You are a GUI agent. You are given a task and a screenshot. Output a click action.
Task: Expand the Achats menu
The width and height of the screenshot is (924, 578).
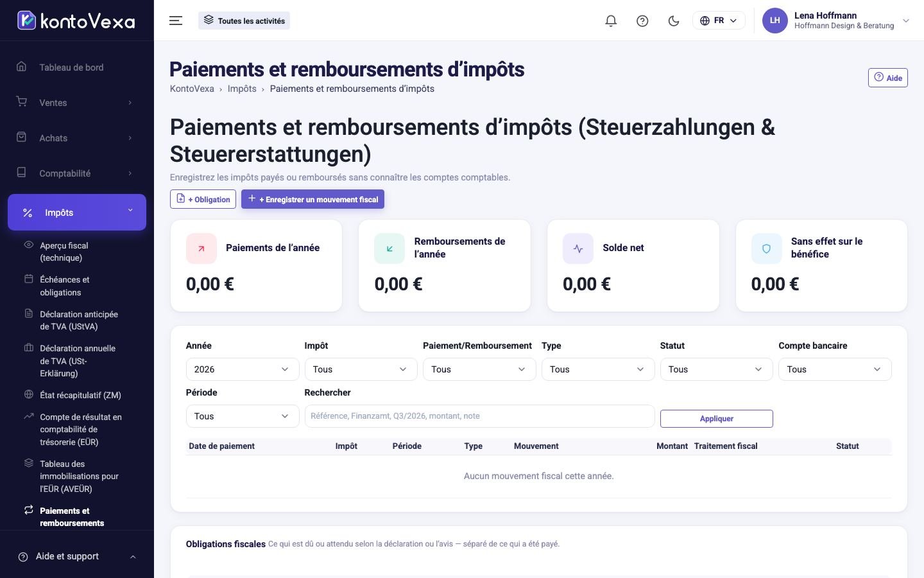point(77,138)
